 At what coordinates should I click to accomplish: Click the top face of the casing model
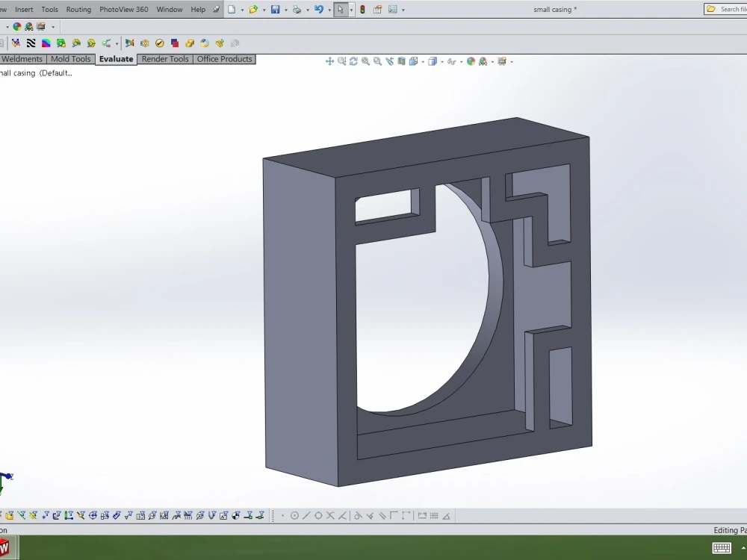pyautogui.click(x=427, y=148)
